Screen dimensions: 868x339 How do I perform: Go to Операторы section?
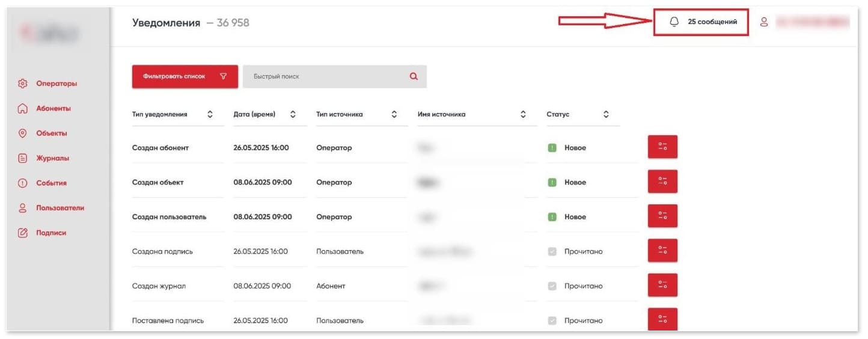click(x=57, y=84)
